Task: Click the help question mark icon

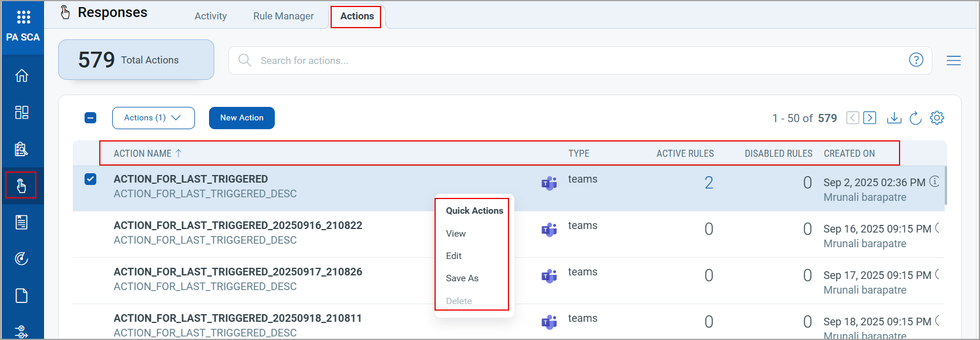Action: tap(916, 60)
